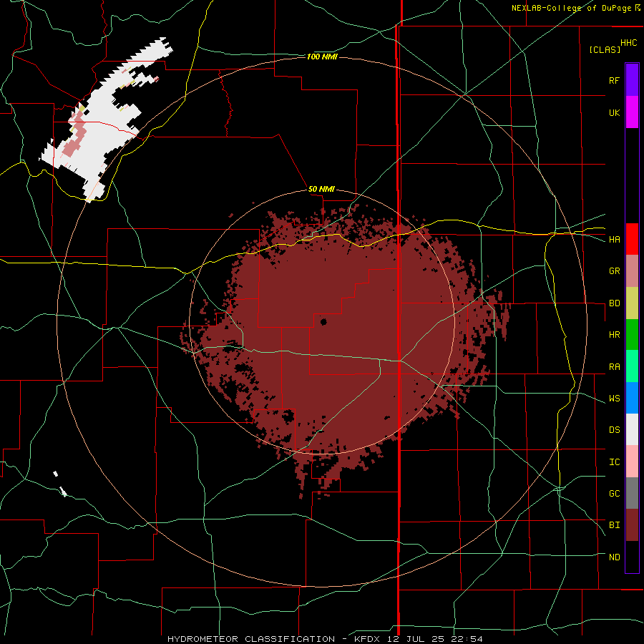644x644 pixels.
Task: Click the ND legend label
Action: coord(614,557)
